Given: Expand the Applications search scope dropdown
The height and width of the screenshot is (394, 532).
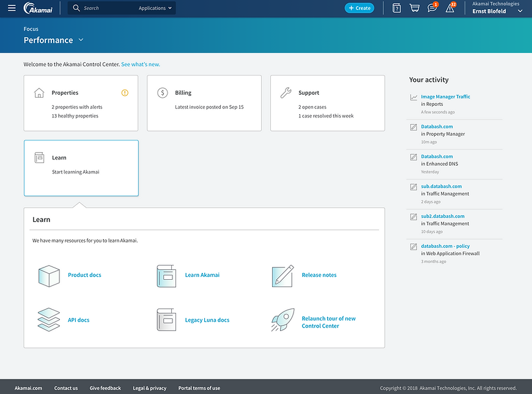Looking at the screenshot, I should tap(155, 8).
